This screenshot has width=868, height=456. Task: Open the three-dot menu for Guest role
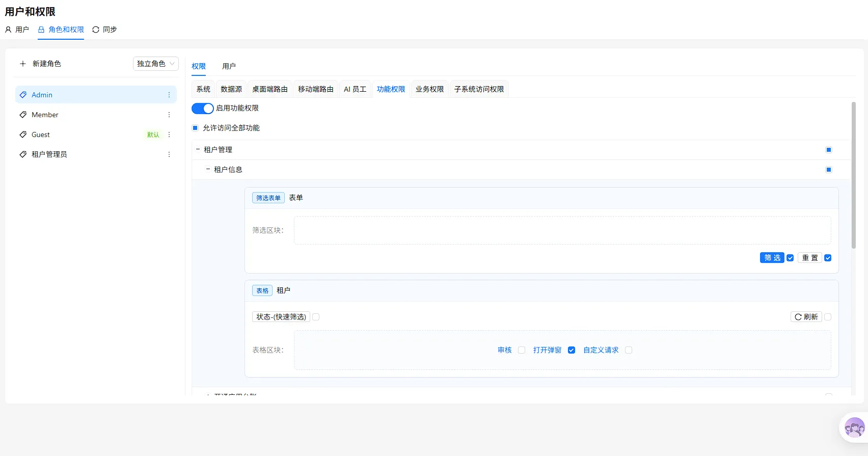tap(169, 135)
